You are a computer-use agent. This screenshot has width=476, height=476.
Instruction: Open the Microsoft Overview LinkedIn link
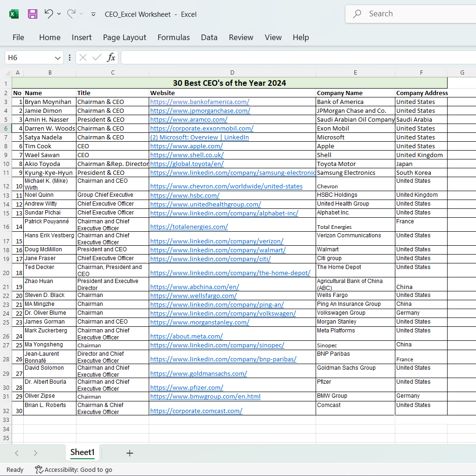200,137
